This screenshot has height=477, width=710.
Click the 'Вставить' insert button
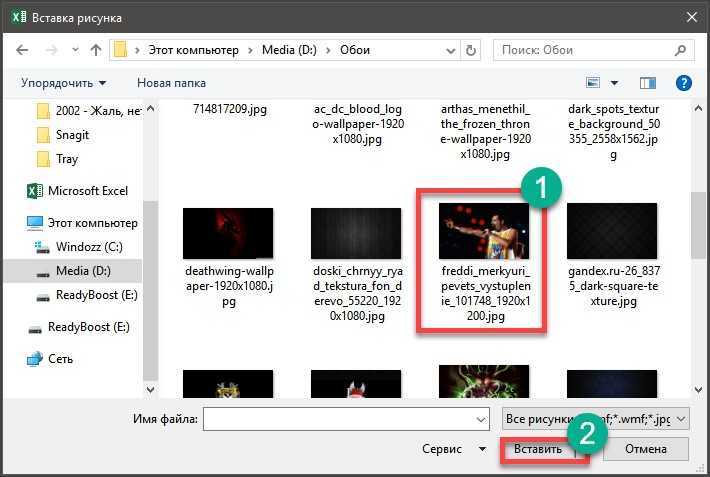click(537, 449)
